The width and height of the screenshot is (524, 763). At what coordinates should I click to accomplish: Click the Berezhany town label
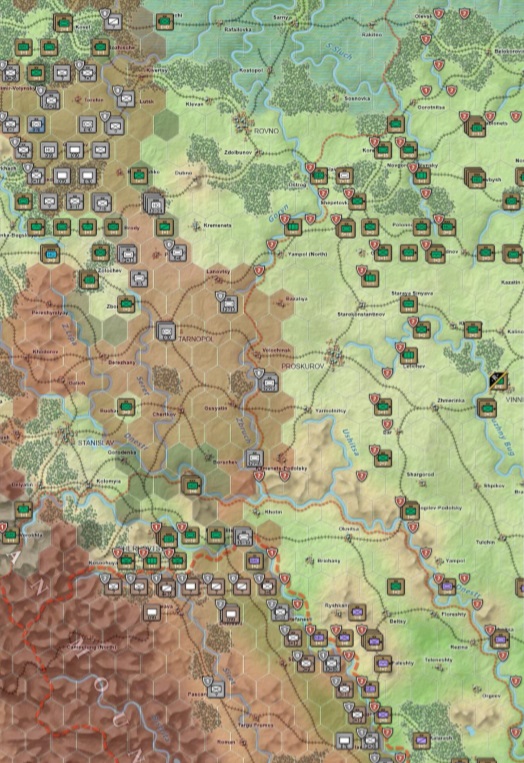pyautogui.click(x=122, y=363)
